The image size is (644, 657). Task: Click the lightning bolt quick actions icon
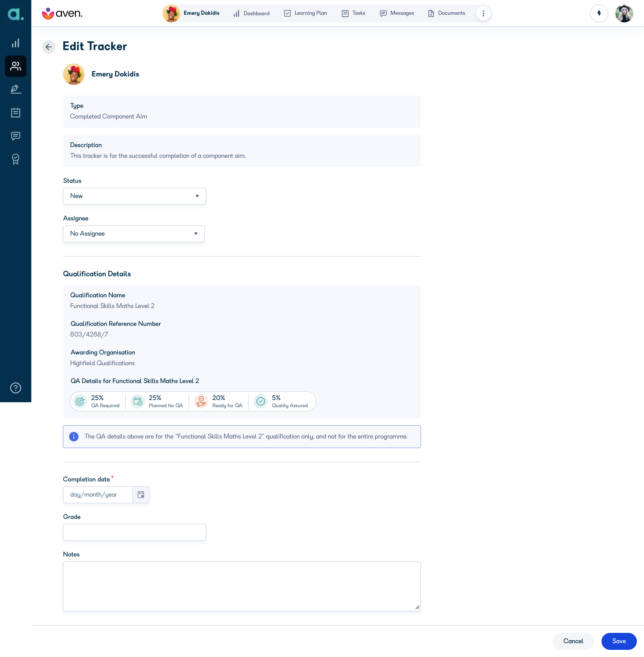[599, 13]
